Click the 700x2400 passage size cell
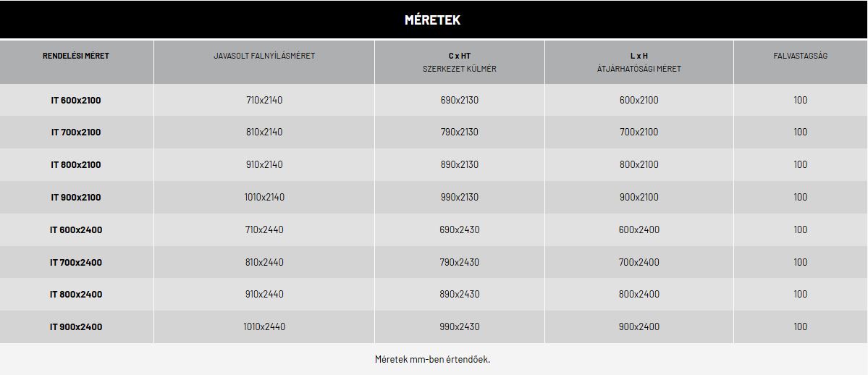The width and height of the screenshot is (868, 375). coord(639,262)
